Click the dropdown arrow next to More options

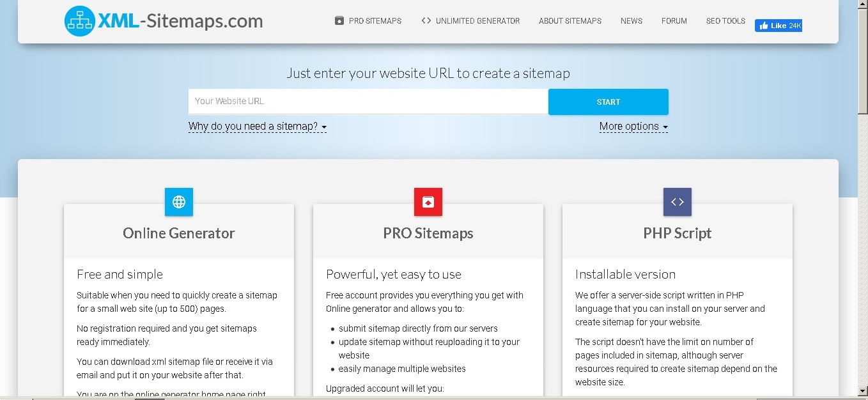click(x=665, y=127)
